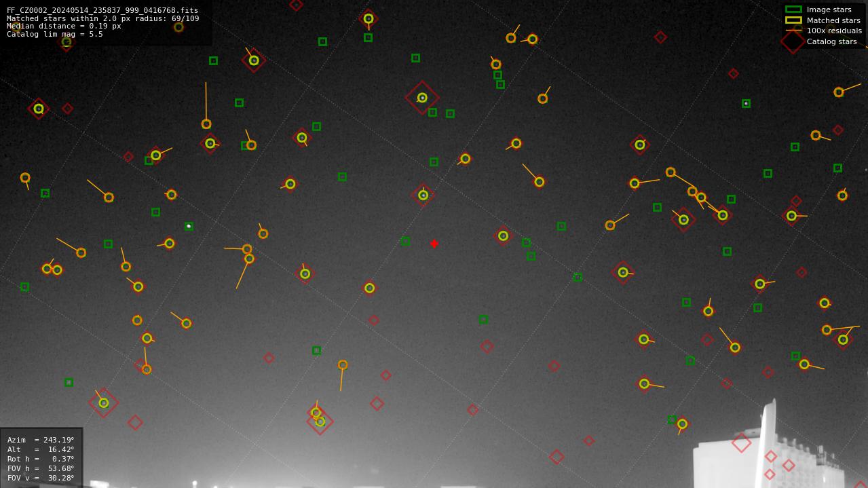Click the red diamond Catalog stars legend symbol

(793, 41)
